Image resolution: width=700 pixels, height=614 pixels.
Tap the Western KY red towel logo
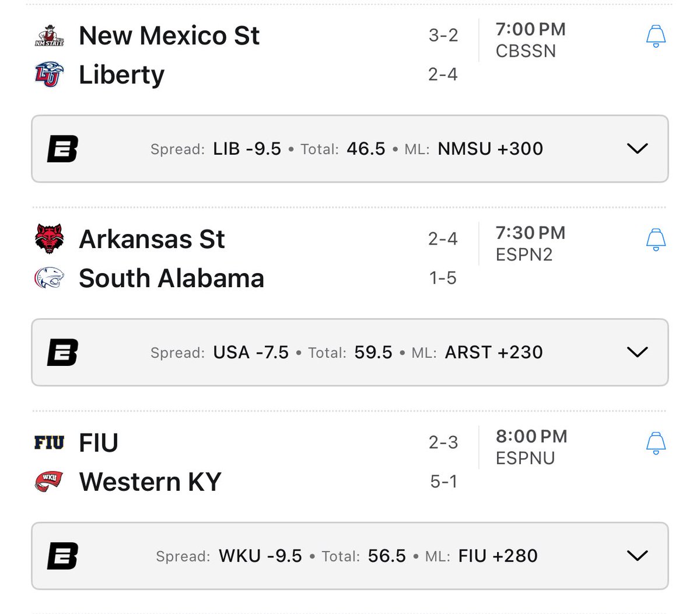coord(49,482)
